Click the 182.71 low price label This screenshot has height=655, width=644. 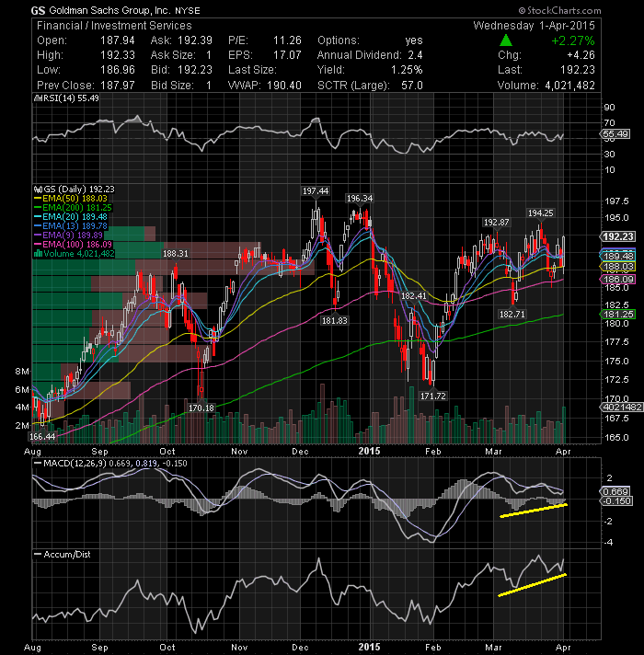512,314
